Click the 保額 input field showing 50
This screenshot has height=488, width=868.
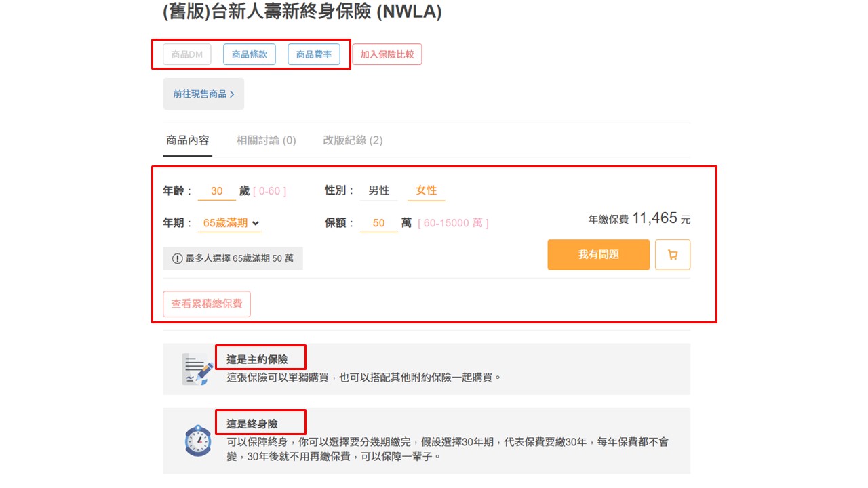coord(379,222)
